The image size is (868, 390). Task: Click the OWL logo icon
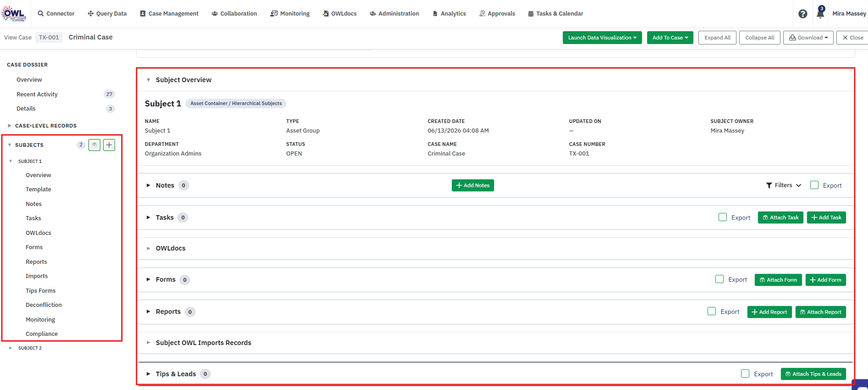pyautogui.click(x=14, y=13)
